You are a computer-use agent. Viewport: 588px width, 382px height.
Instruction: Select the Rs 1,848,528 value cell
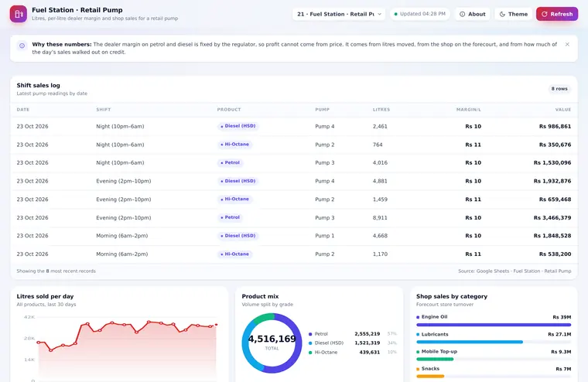552,236
